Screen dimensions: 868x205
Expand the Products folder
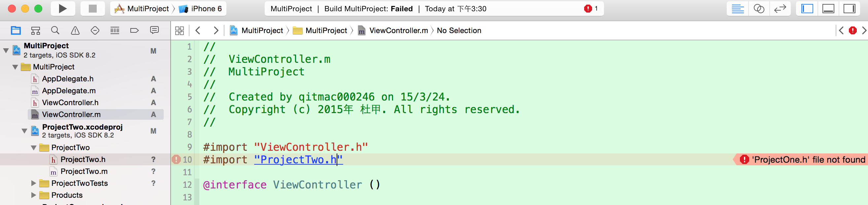pos(33,195)
